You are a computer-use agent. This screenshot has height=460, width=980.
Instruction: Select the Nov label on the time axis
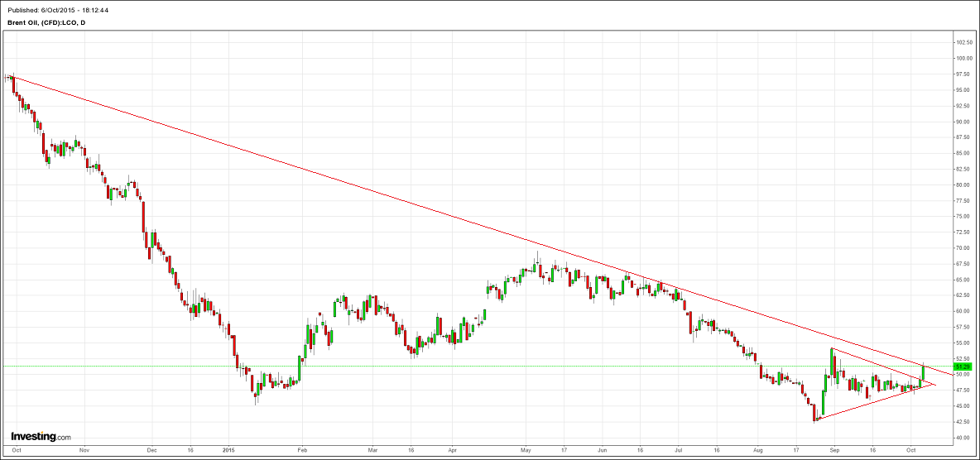[x=84, y=452]
